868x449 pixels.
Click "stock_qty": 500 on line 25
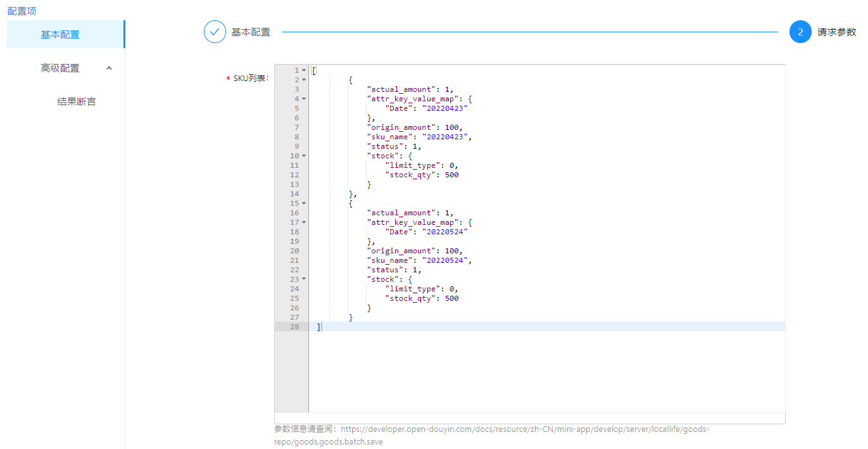coord(422,298)
